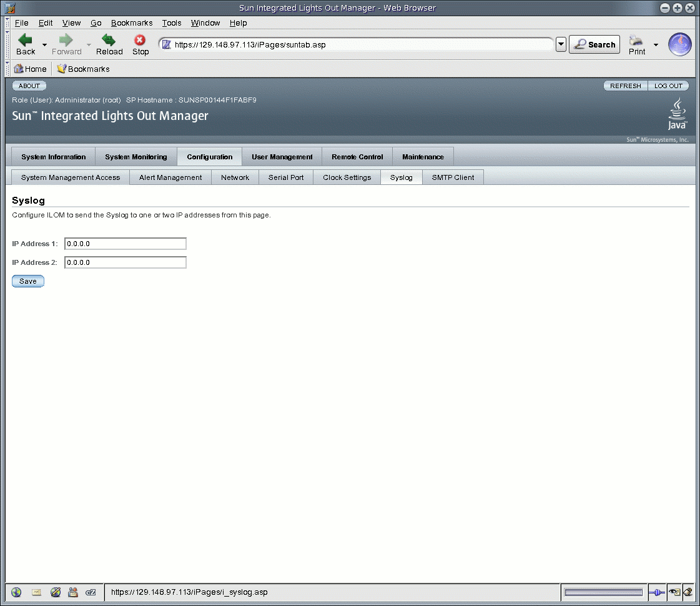
Task: Select the Configuration tab
Action: [209, 157]
